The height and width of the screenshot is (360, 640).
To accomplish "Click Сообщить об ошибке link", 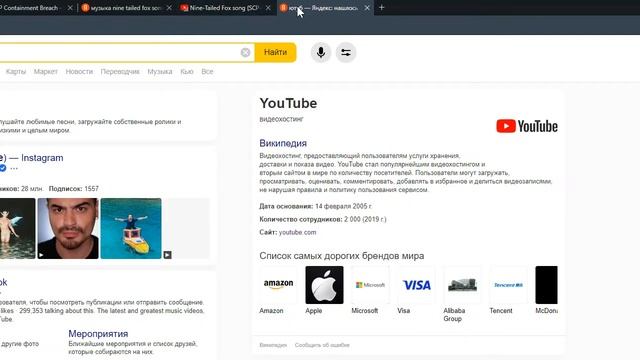I will pyautogui.click(x=322, y=345).
